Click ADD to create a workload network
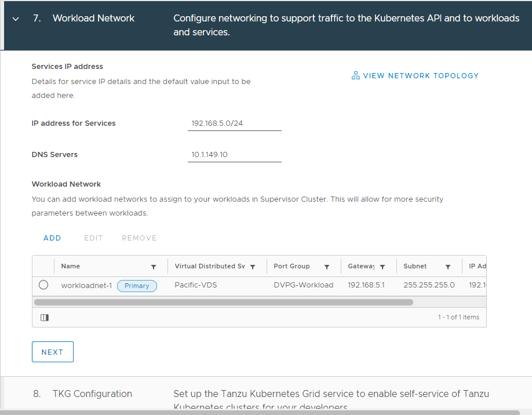532x415 pixels. click(52, 238)
